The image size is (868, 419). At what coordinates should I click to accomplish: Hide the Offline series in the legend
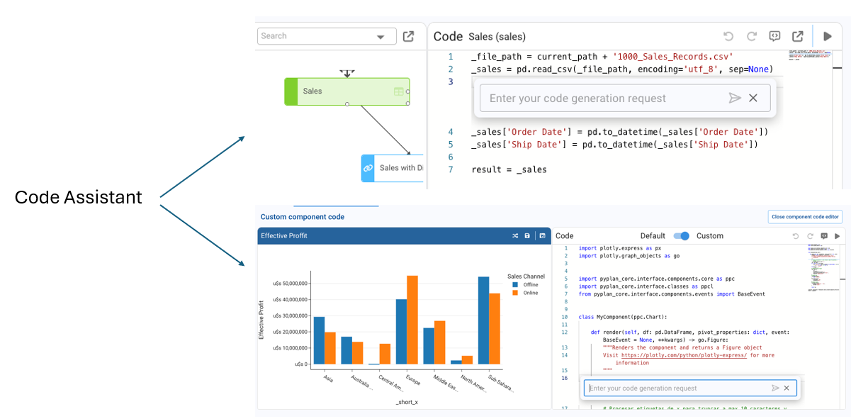(531, 284)
